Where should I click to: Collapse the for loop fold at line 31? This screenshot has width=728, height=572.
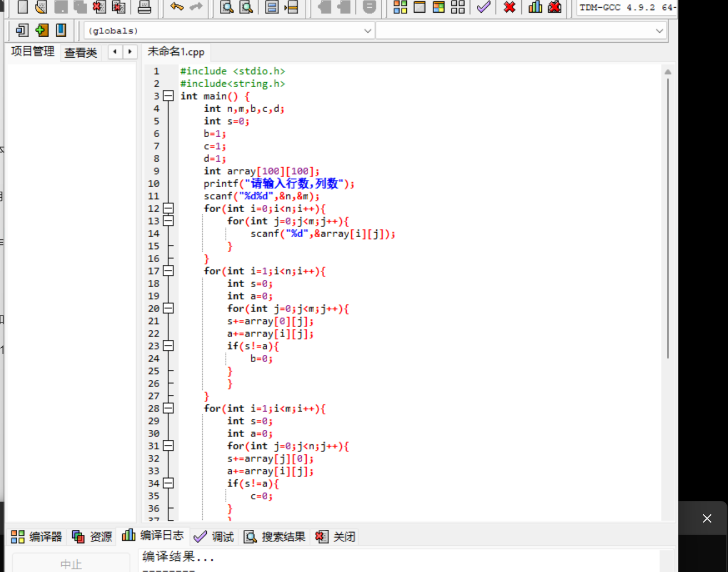click(x=168, y=446)
